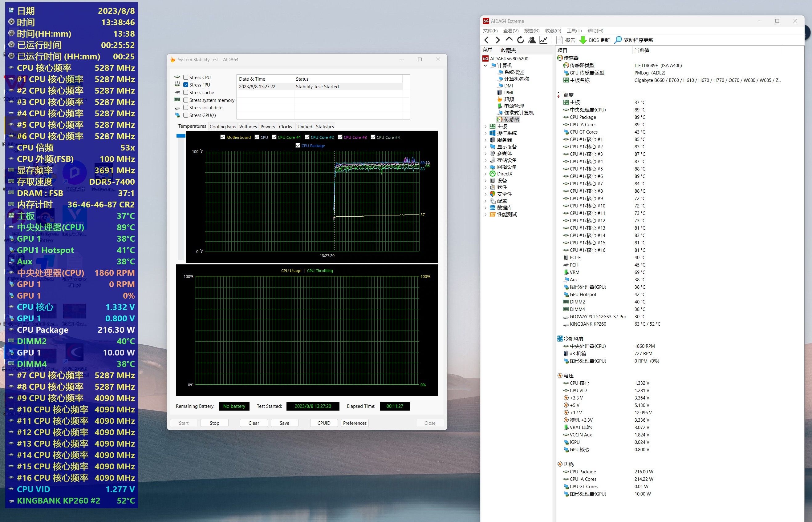Image resolution: width=812 pixels, height=522 pixels.
Task: Click the 安全性 shield icon in tree
Action: pos(493,194)
